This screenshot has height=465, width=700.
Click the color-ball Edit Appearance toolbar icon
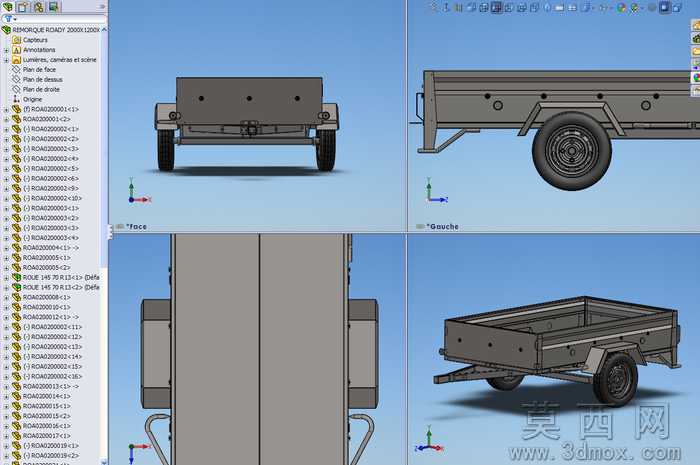[x=621, y=8]
